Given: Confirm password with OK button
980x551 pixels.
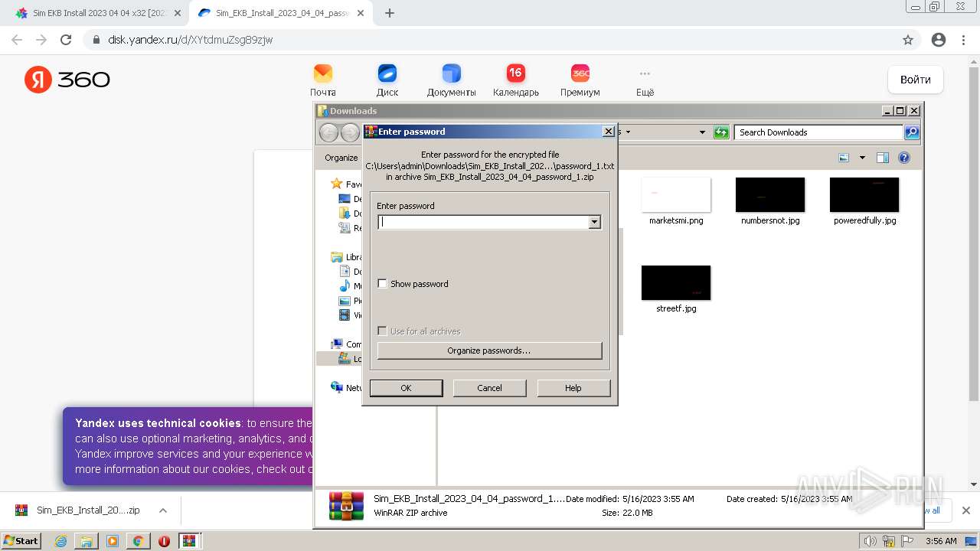Looking at the screenshot, I should click(x=406, y=388).
